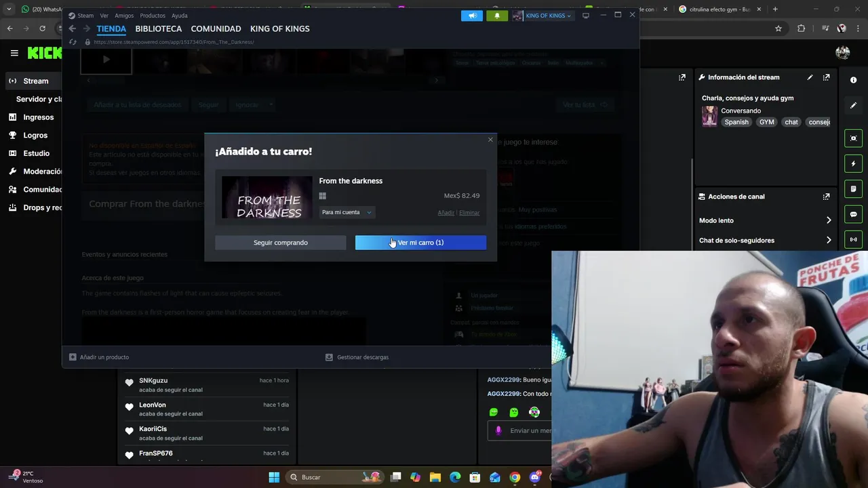The image size is (868, 488).
Task: Bookmark page with Chrome star icon
Action: (x=778, y=28)
